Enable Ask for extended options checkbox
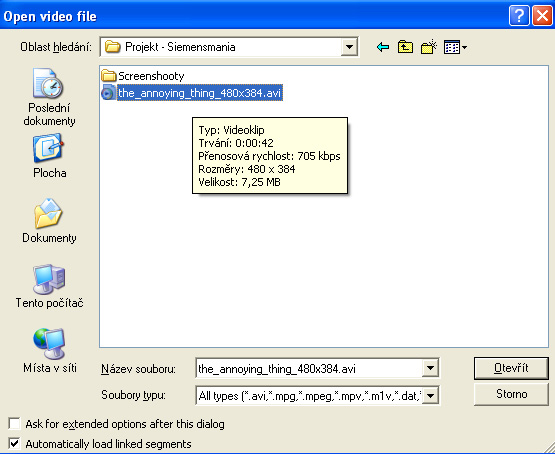555x454 pixels. [x=15, y=424]
